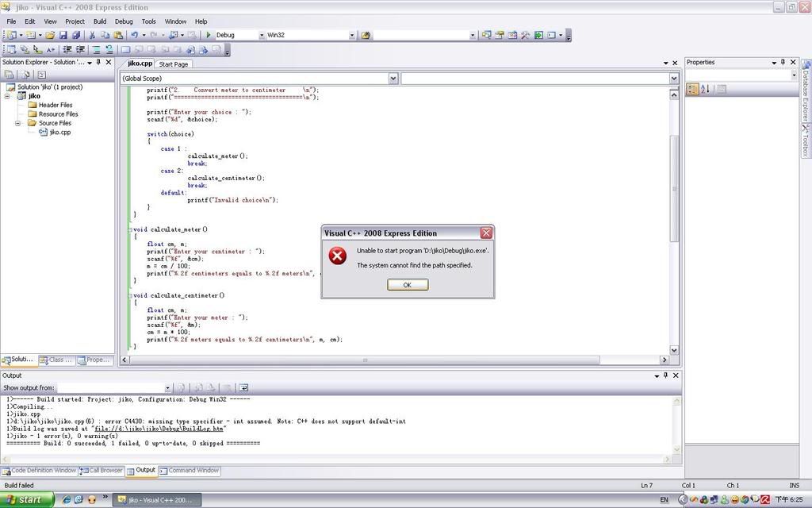The width and height of the screenshot is (812, 508).
Task: Toggle word wrap in Output panel
Action: 244,388
